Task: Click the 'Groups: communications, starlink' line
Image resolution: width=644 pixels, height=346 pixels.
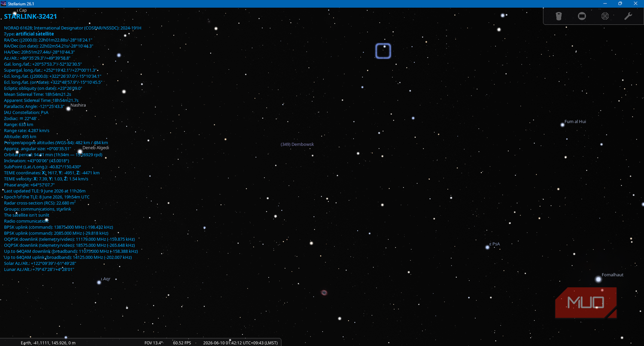Action: (x=37, y=209)
